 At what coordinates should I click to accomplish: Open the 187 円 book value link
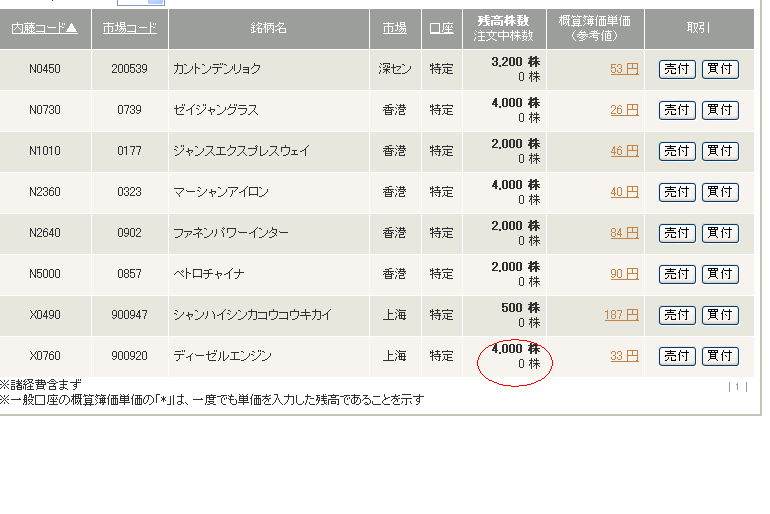point(621,315)
